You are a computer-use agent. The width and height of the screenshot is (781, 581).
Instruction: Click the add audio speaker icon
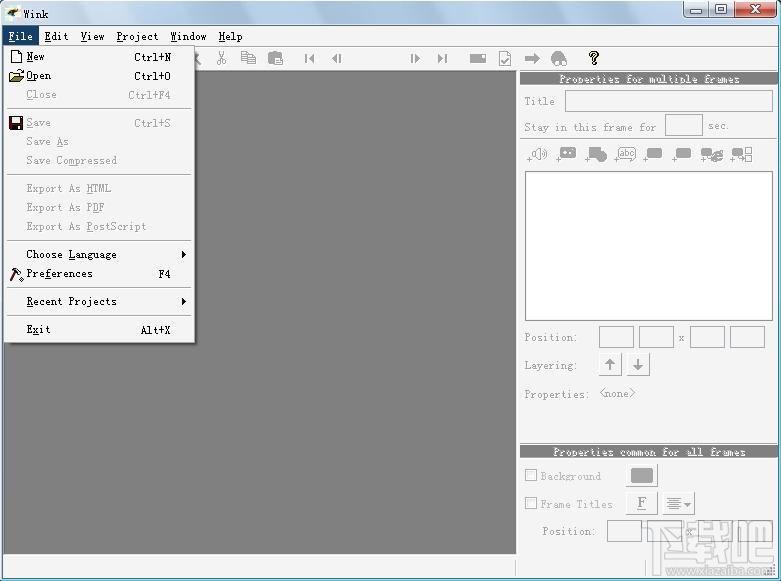pos(536,155)
